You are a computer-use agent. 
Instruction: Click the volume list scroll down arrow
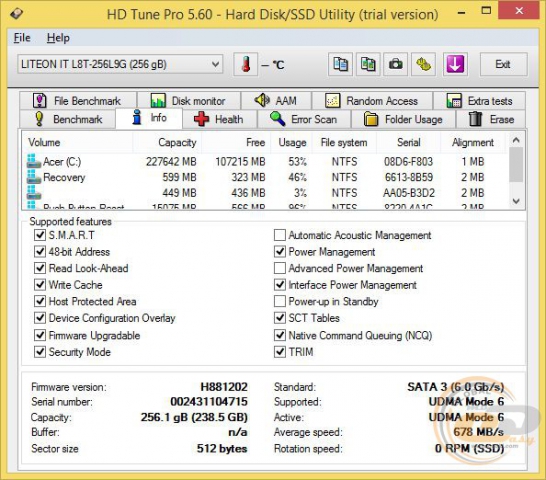516,201
